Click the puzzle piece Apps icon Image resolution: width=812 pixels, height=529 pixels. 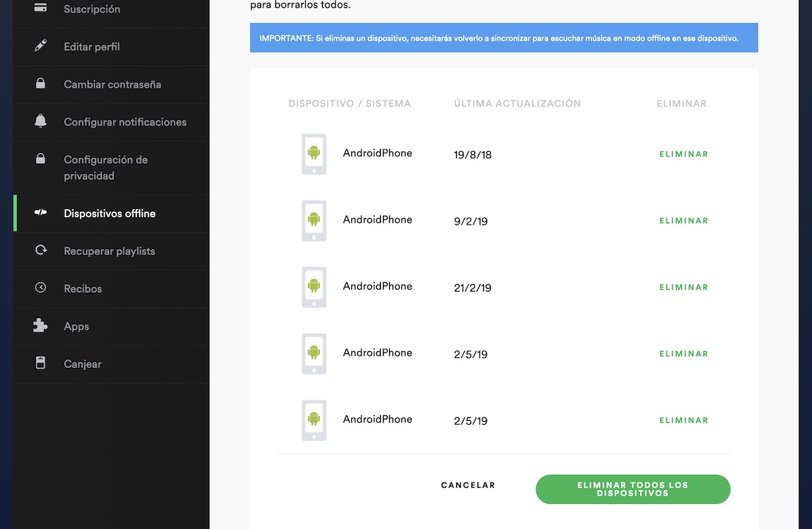click(x=41, y=326)
